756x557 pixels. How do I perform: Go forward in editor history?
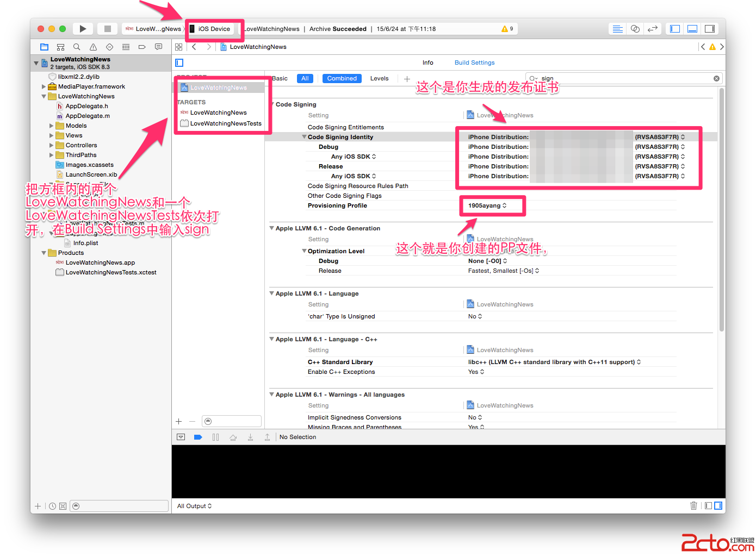[209, 47]
